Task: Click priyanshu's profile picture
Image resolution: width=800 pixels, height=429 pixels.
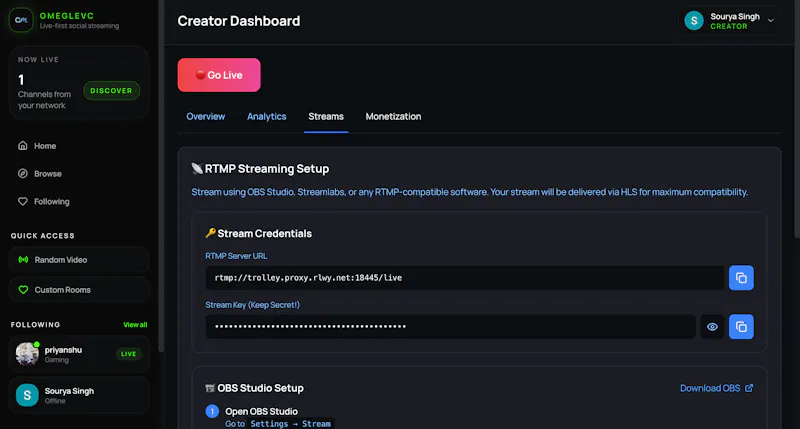Action: (27, 354)
